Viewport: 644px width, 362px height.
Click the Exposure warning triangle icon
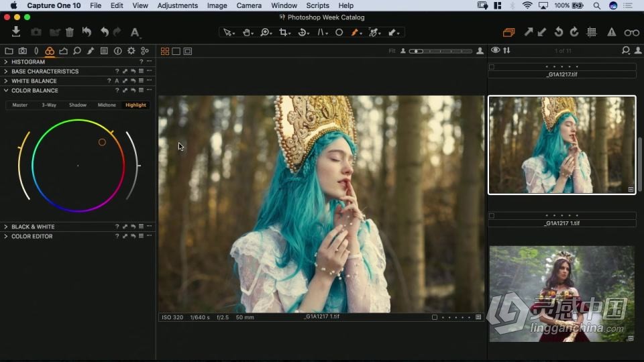(612, 32)
